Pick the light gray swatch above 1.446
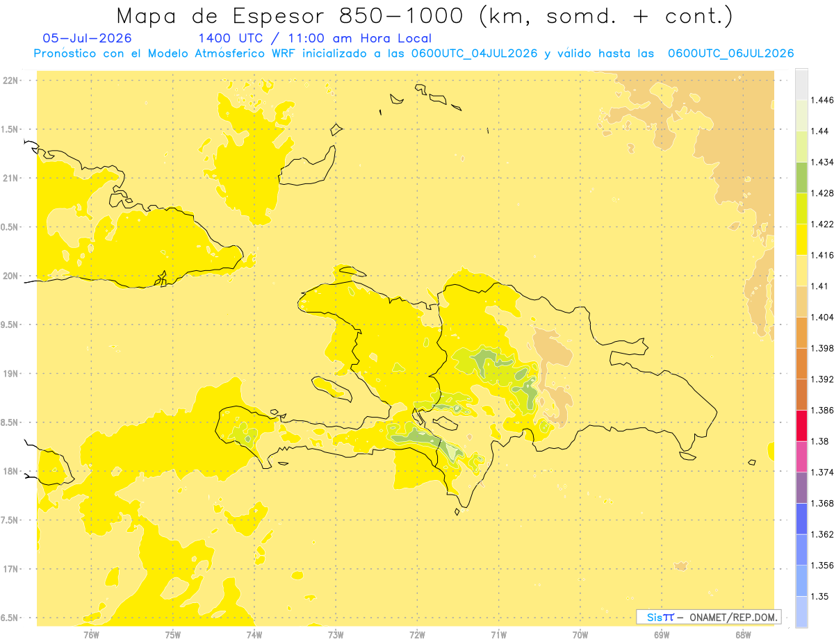The height and width of the screenshot is (644, 834). click(x=801, y=85)
